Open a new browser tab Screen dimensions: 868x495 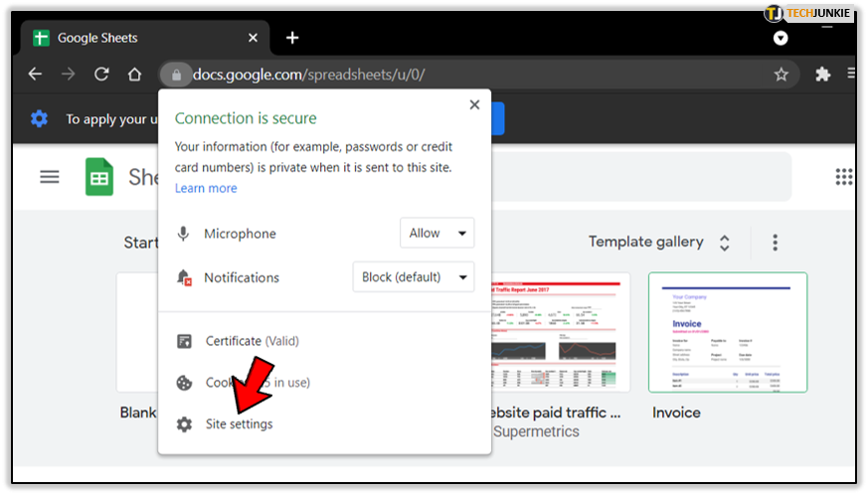[x=292, y=38]
